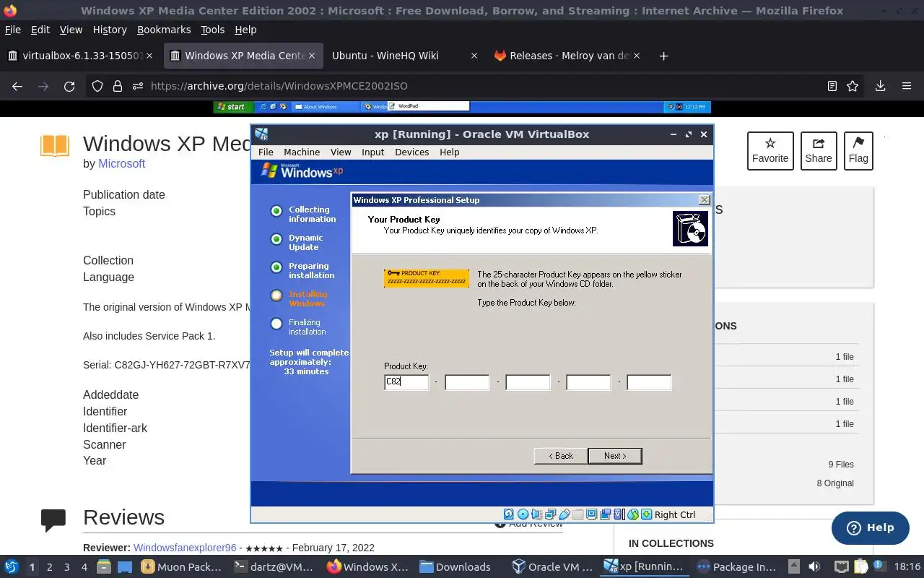Open VirtualBox View menu

341,152
